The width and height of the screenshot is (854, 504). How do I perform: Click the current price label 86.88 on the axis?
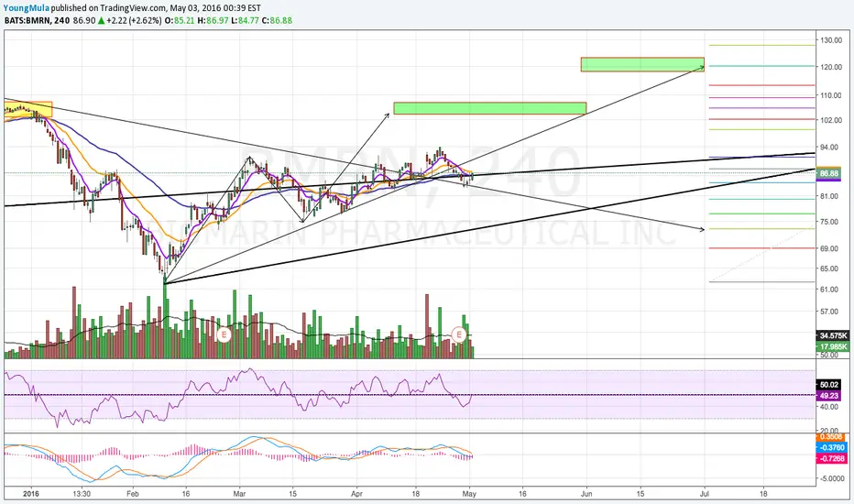point(829,173)
